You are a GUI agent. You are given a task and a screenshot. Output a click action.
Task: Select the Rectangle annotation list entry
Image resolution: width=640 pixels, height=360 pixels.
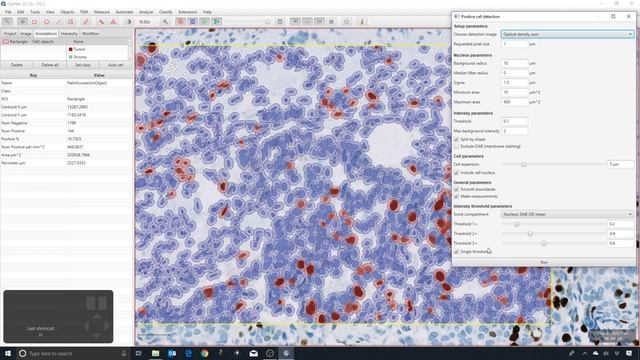coord(33,42)
